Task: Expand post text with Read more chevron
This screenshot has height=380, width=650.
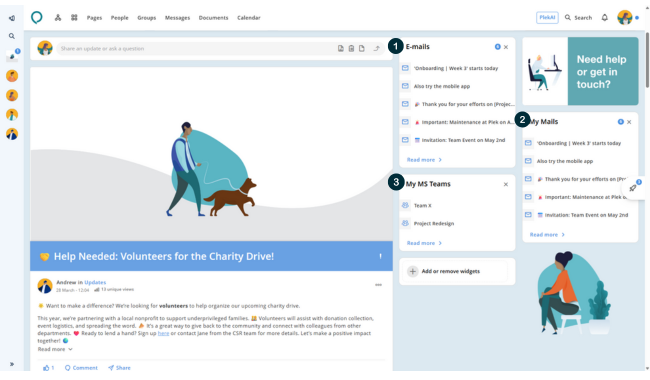Action: coord(55,349)
